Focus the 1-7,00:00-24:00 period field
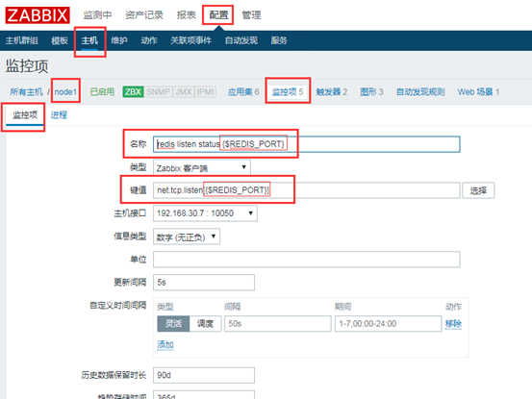 coord(388,324)
